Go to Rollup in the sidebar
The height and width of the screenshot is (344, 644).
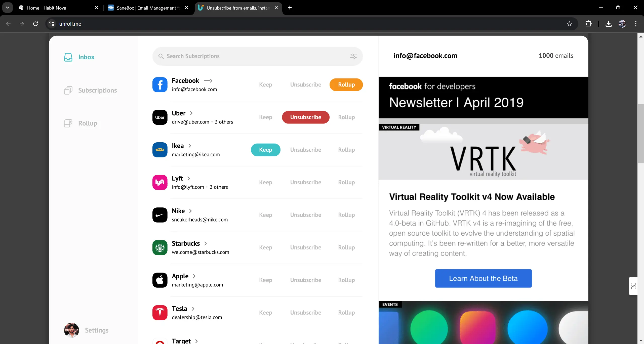(x=88, y=123)
